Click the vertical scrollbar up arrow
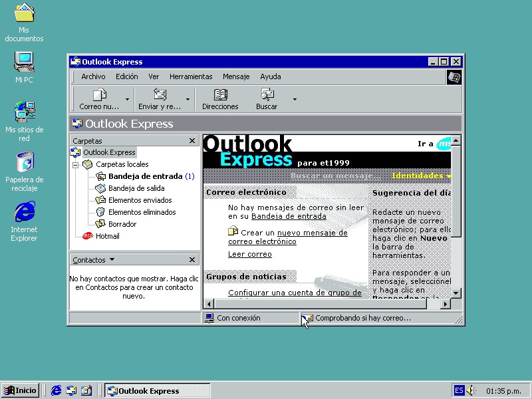 456,140
